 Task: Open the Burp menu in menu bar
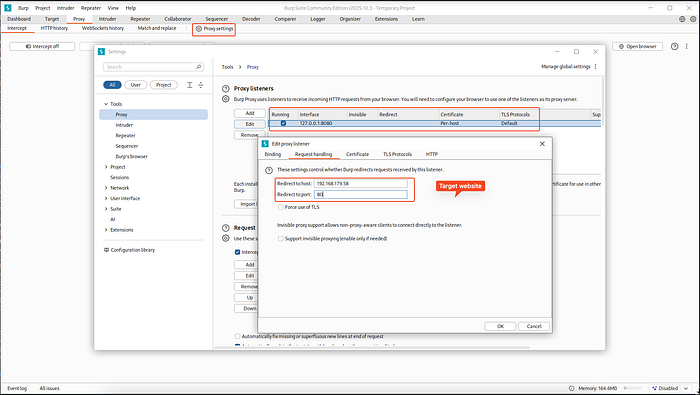point(23,8)
